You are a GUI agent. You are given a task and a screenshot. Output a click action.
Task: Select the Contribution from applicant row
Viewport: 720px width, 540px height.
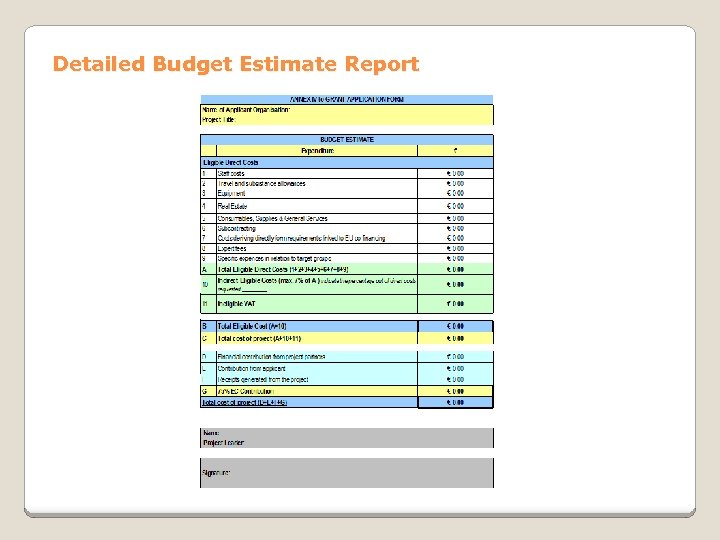pos(347,369)
